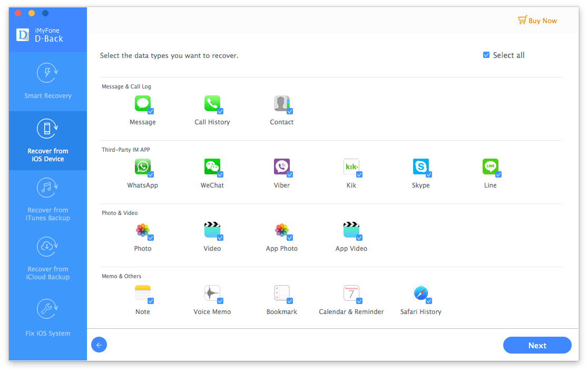Open Recover from iTunes Backup
588x372 pixels.
click(x=48, y=200)
